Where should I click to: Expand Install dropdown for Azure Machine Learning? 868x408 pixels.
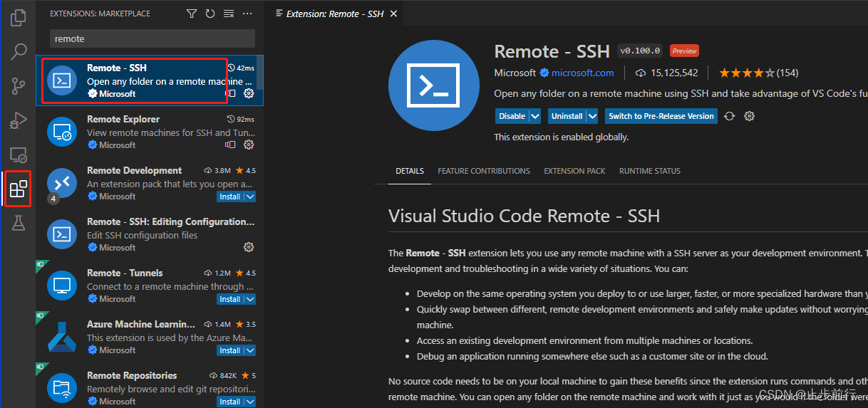(x=249, y=350)
